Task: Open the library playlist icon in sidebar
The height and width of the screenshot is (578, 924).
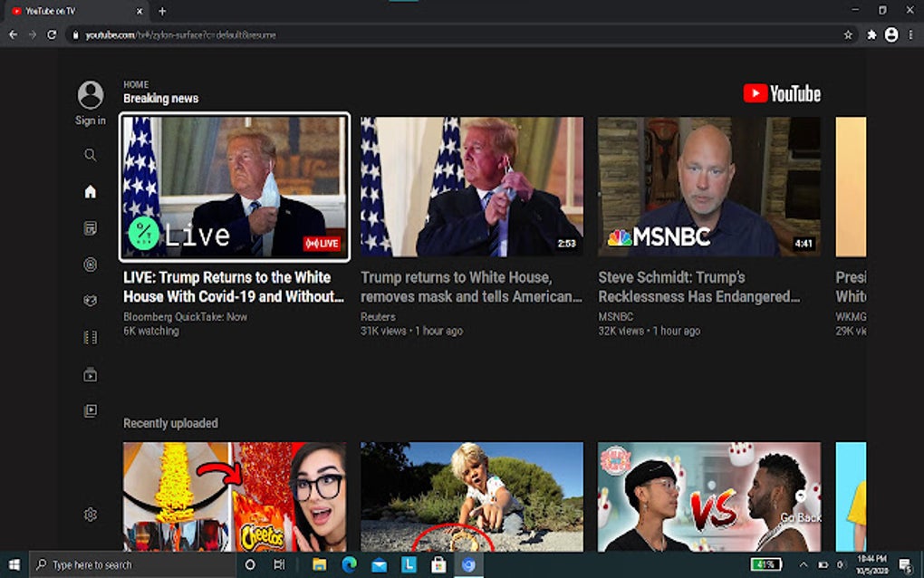Action: [91, 410]
